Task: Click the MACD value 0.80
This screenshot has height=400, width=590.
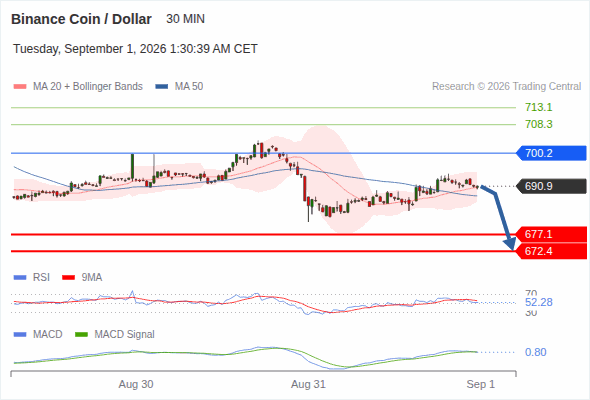Action: (x=535, y=353)
